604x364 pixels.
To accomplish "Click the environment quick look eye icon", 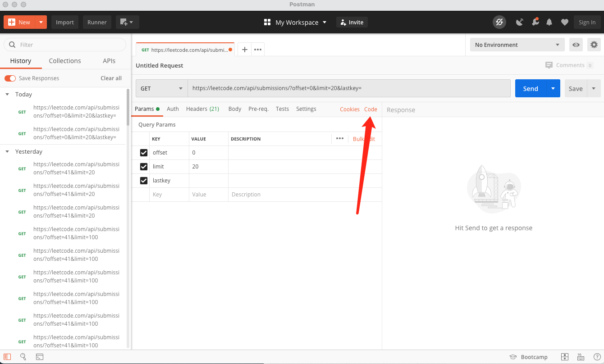I will (576, 45).
